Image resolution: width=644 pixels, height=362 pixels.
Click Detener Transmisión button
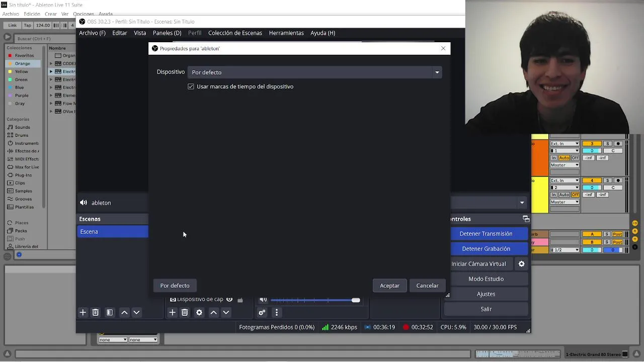pos(486,234)
